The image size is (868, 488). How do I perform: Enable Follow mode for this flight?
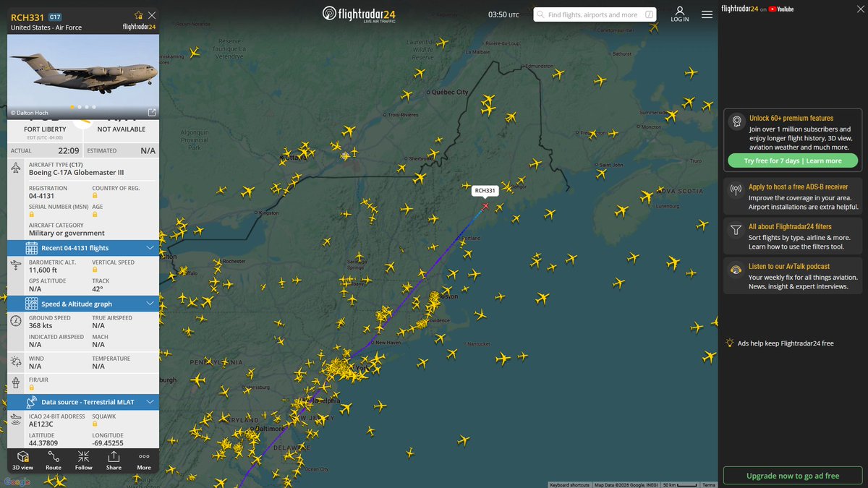(83, 460)
